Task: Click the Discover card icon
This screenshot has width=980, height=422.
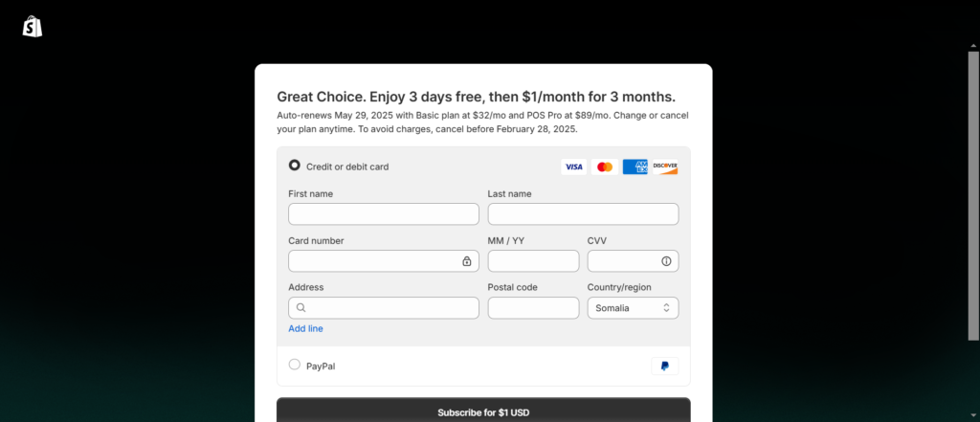Action: 665,167
